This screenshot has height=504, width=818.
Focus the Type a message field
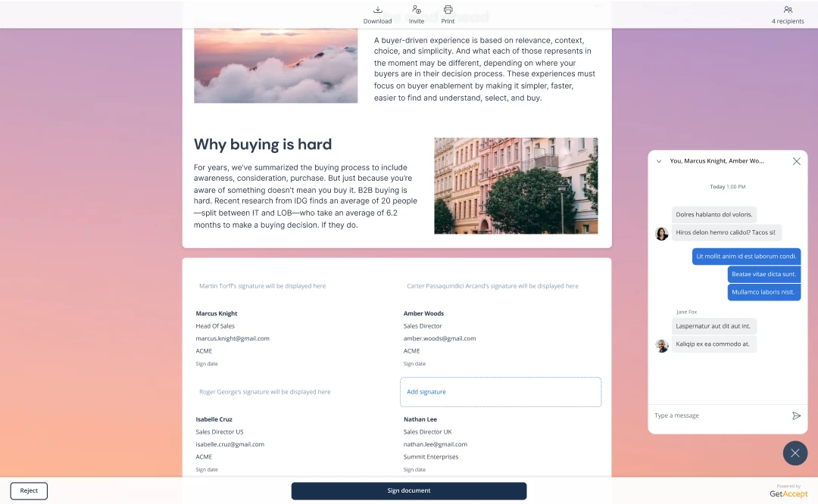coord(720,415)
